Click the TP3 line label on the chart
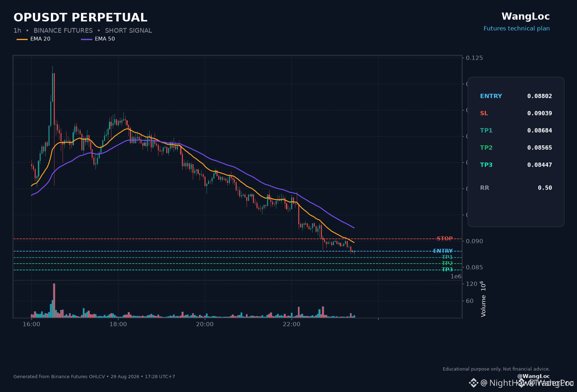The width and height of the screenshot is (577, 392). click(x=447, y=270)
